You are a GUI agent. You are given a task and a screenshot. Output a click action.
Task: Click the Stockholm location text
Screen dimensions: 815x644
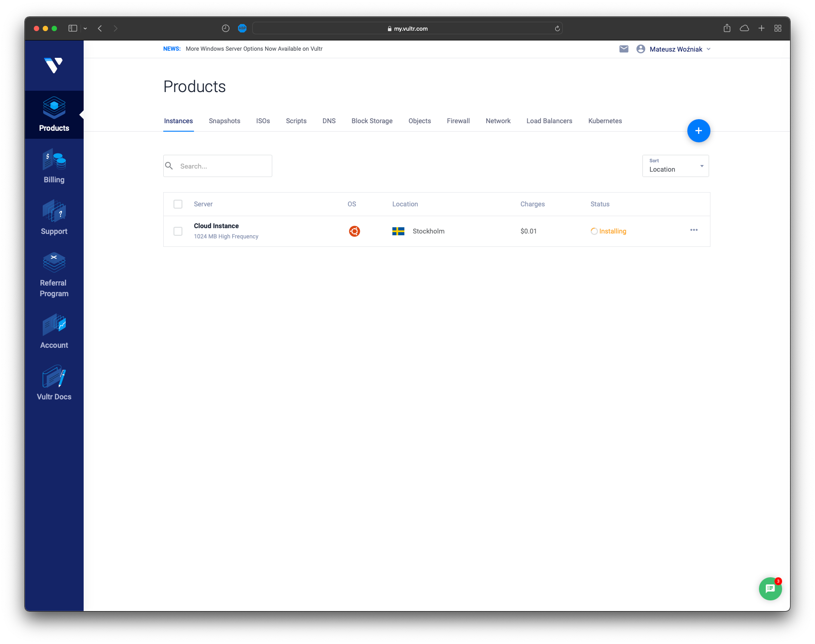coord(428,231)
